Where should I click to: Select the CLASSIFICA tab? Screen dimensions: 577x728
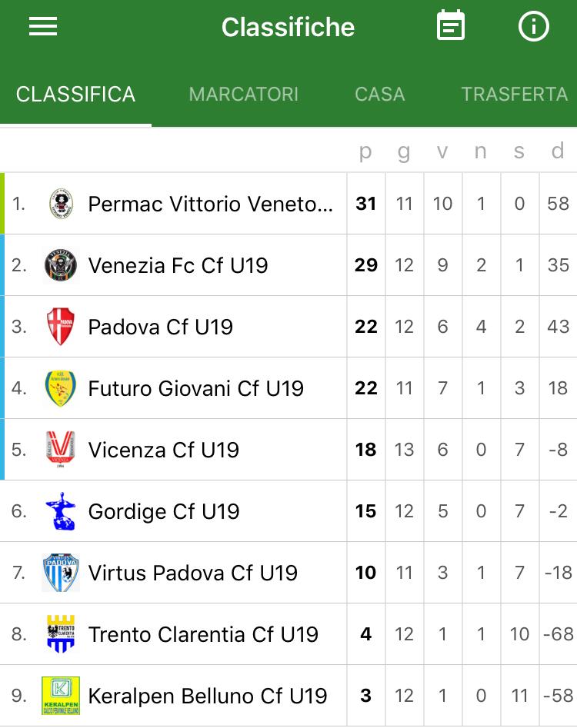(75, 95)
